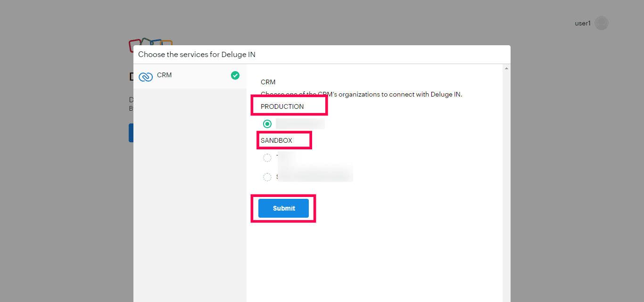Click the CRM heading in right pane
The height and width of the screenshot is (302, 644).
click(x=268, y=82)
